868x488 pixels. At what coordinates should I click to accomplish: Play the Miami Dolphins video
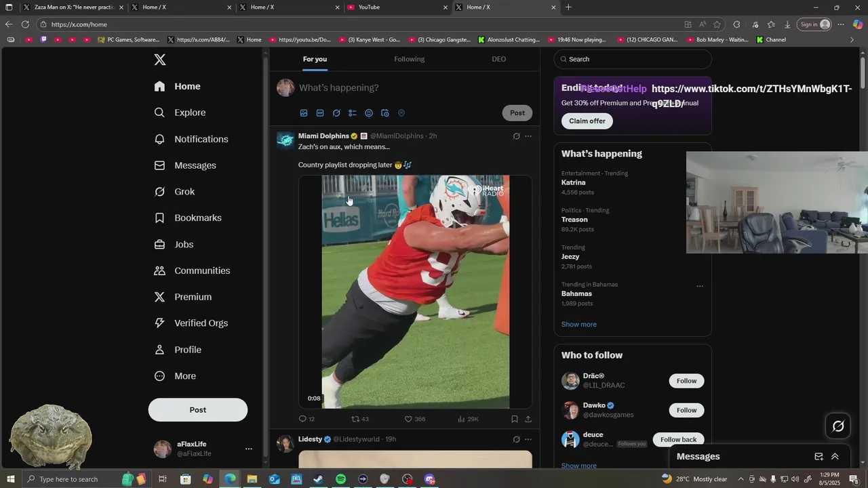tap(415, 292)
